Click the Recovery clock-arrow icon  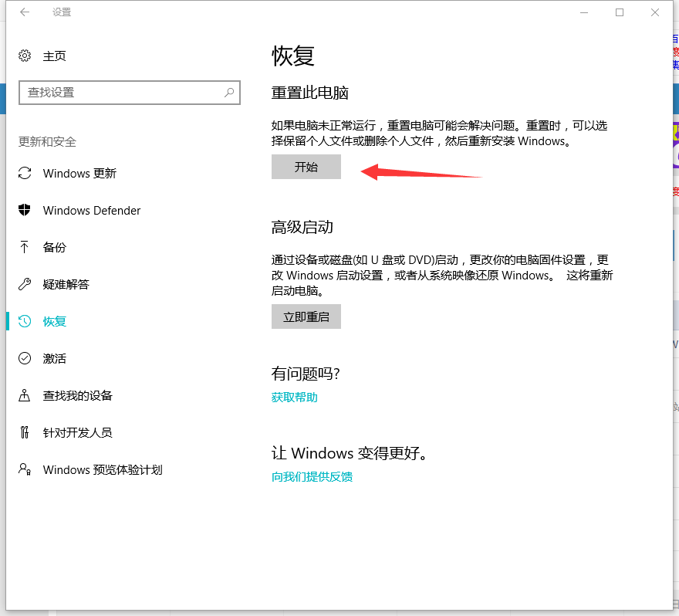point(25,321)
